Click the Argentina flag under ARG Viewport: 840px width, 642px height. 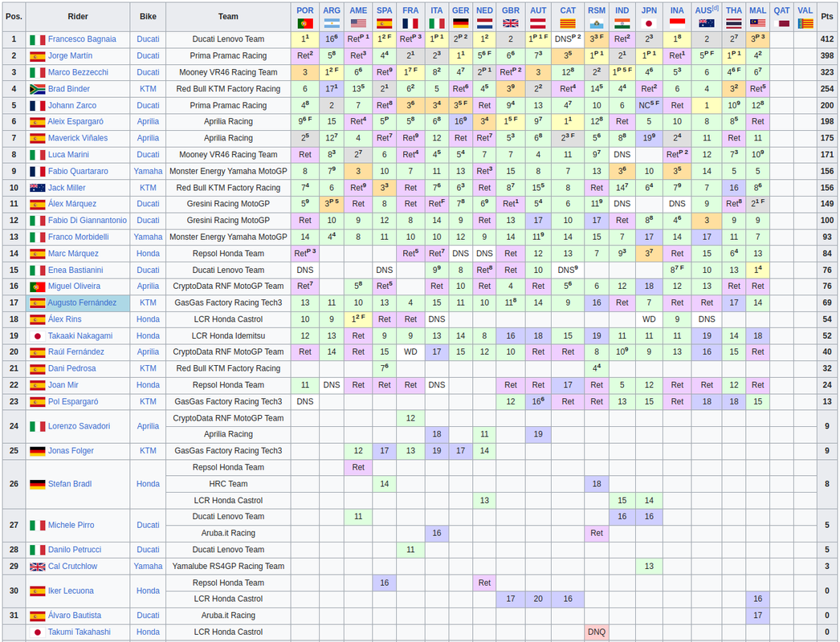click(332, 23)
